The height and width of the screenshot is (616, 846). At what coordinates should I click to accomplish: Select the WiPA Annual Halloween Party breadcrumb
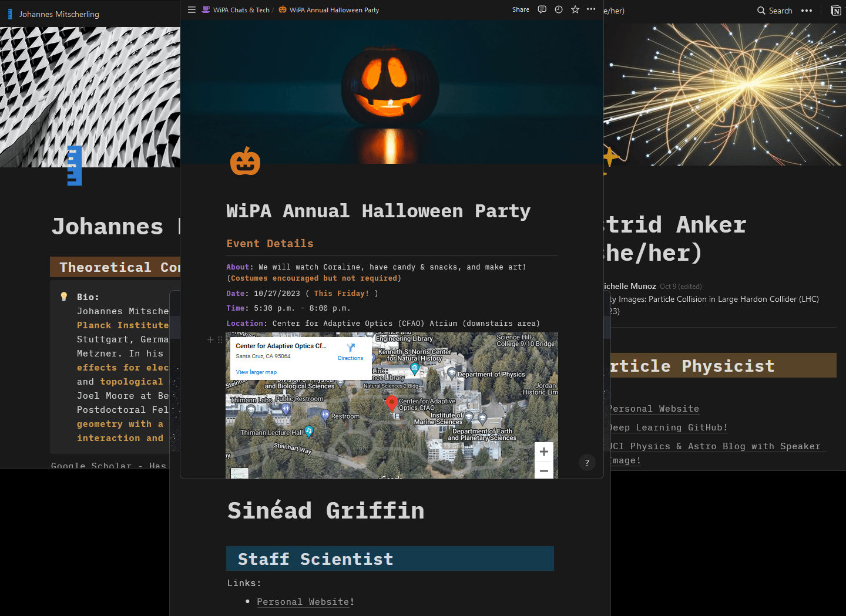334,10
